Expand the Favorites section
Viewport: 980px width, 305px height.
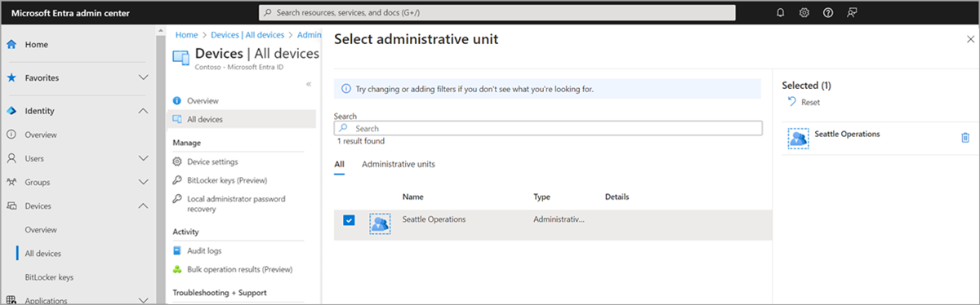[x=143, y=77]
